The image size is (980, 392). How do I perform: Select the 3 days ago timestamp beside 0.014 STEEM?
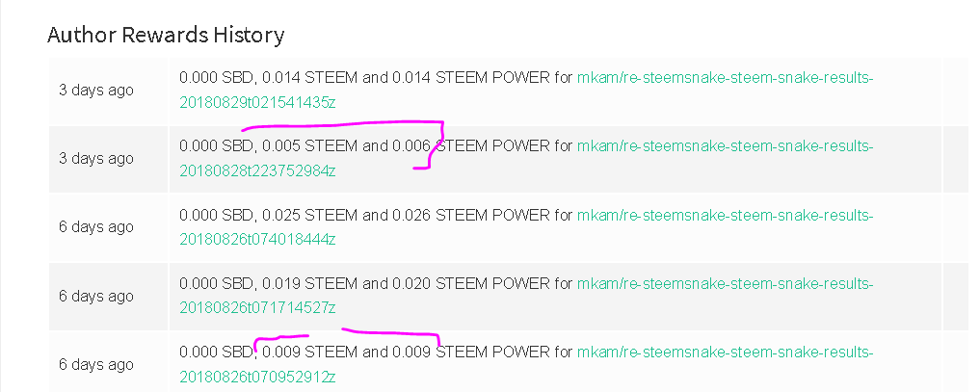point(96,90)
